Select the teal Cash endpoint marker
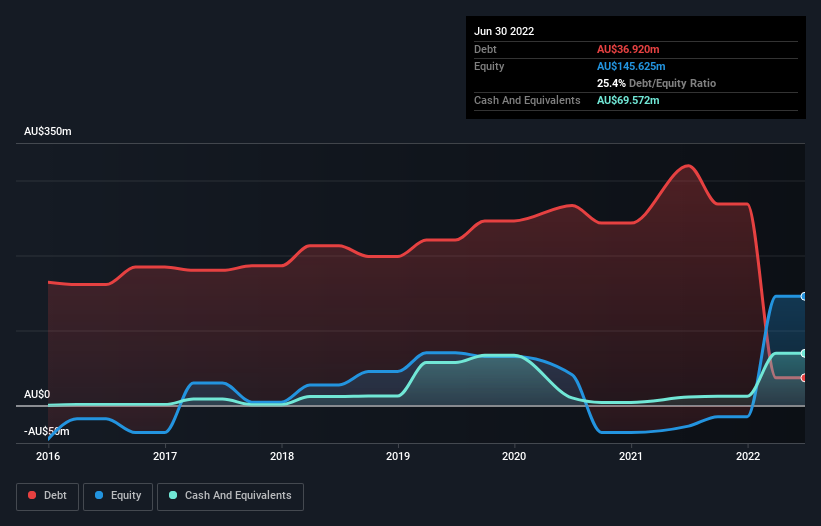The width and height of the screenshot is (821, 526). pyautogui.click(x=804, y=354)
